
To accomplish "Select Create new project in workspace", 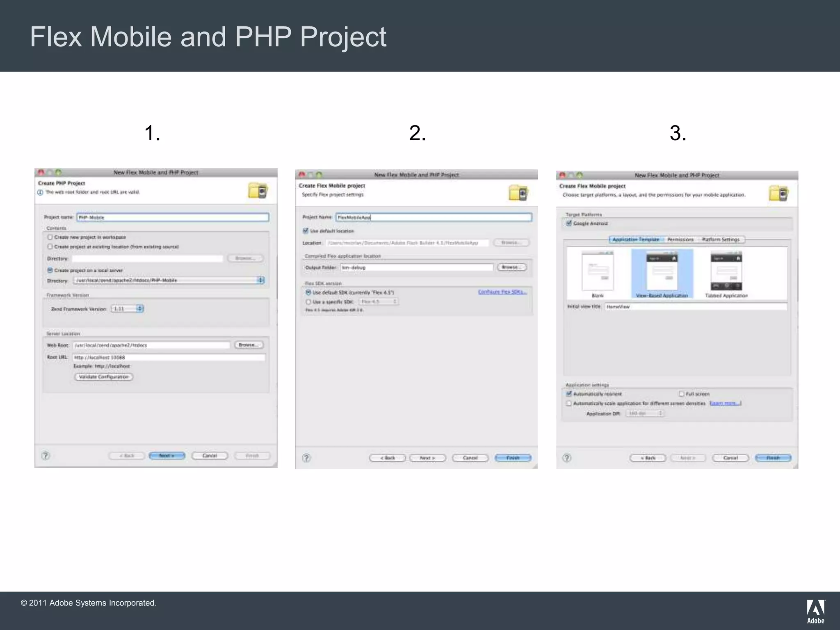I will click(x=50, y=237).
